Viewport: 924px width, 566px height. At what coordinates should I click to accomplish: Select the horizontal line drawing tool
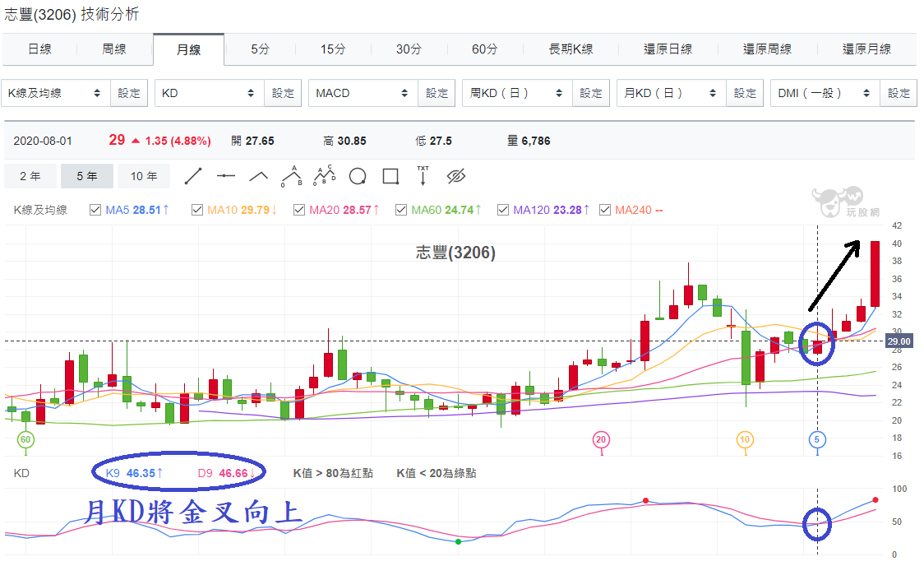tap(226, 176)
